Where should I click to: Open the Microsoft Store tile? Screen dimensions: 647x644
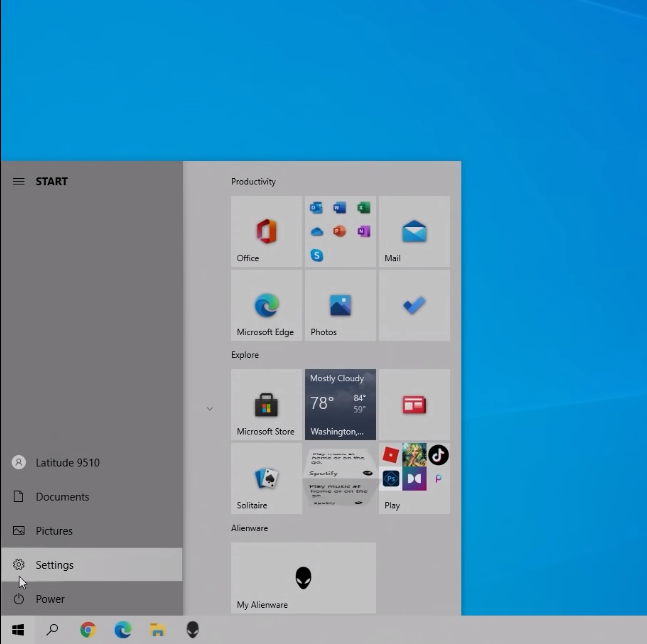click(x=267, y=404)
